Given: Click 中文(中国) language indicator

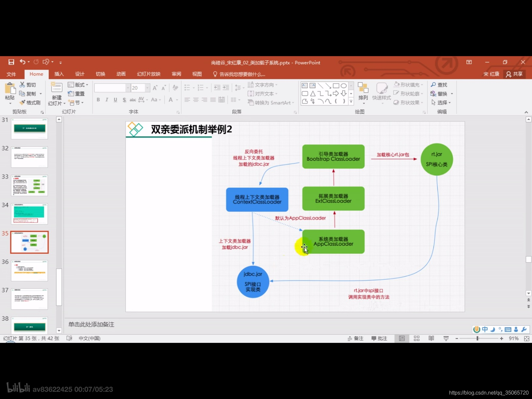Looking at the screenshot, I should point(89,338).
